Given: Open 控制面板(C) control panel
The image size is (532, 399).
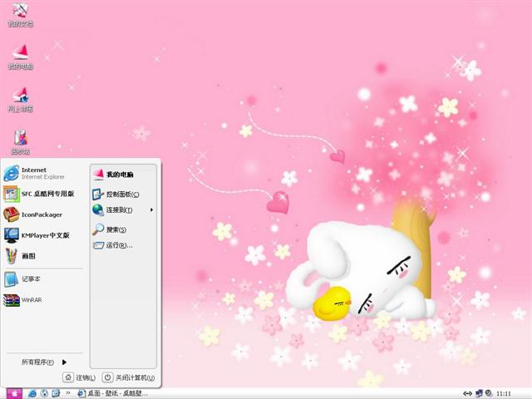Looking at the screenshot, I should click(x=121, y=195).
